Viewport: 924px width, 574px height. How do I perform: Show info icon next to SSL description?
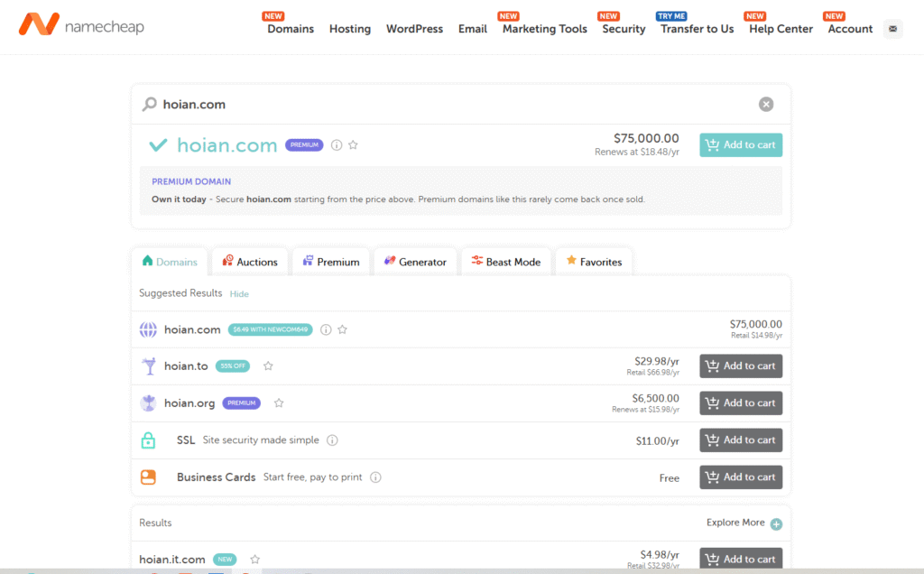click(332, 440)
